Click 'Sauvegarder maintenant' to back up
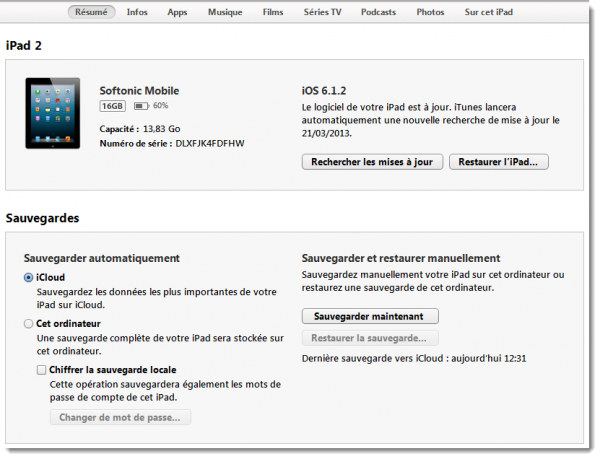 pyautogui.click(x=369, y=316)
